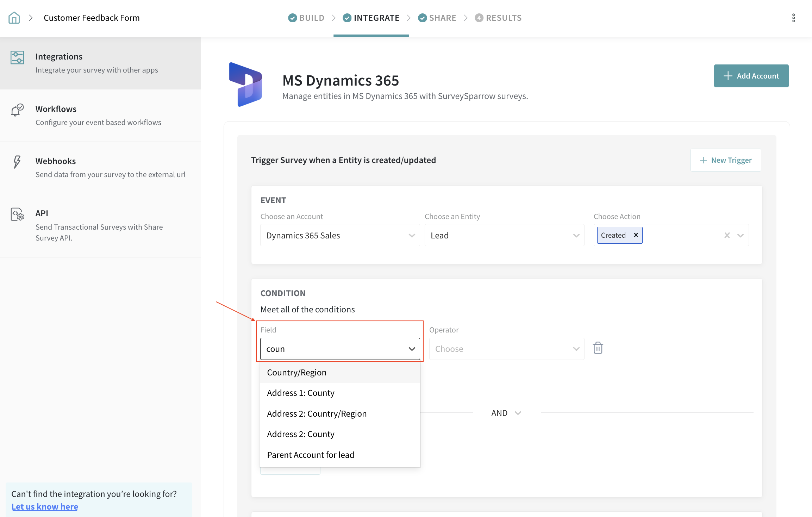Click the MS Dynamics 365 logo

246,84
